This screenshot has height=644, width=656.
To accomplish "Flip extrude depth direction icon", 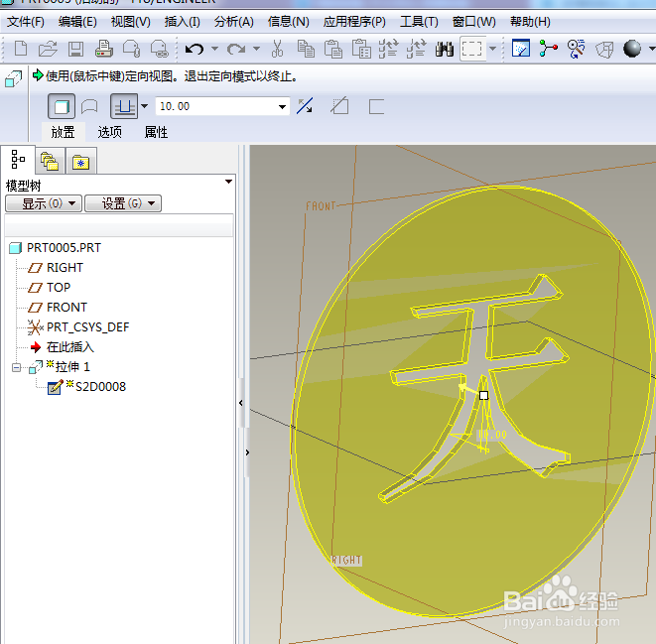I will (305, 106).
